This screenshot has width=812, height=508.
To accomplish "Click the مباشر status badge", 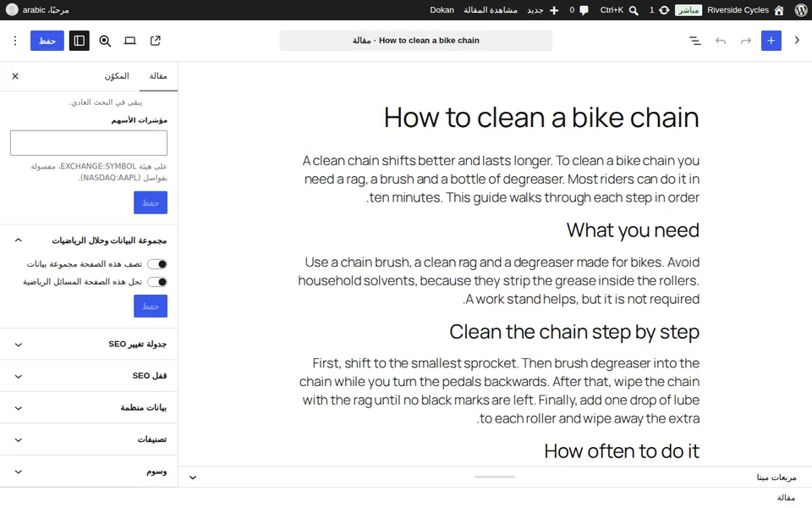I will click(689, 10).
